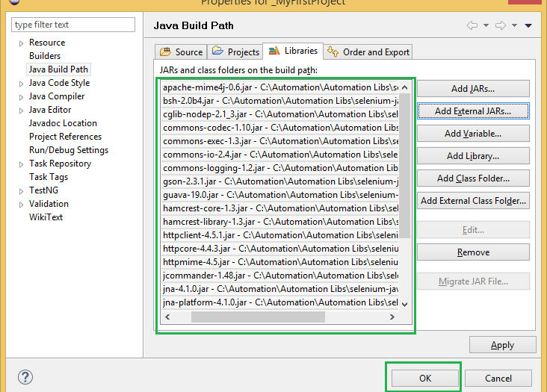Viewport: 547px width, 392px height.
Task: Click the vertical scrollbar down arrow
Action: click(x=405, y=304)
